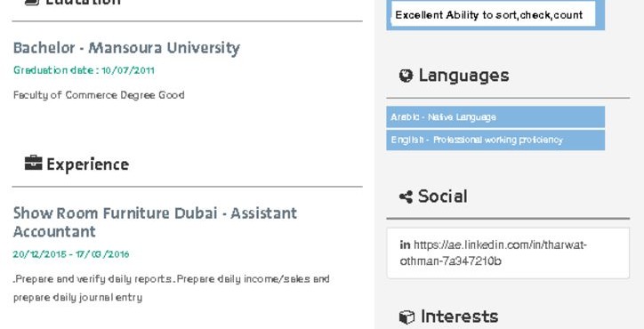The height and width of the screenshot is (329, 644).
Task: Click the Excellent Ability to sort skill box
Action: coord(494,15)
